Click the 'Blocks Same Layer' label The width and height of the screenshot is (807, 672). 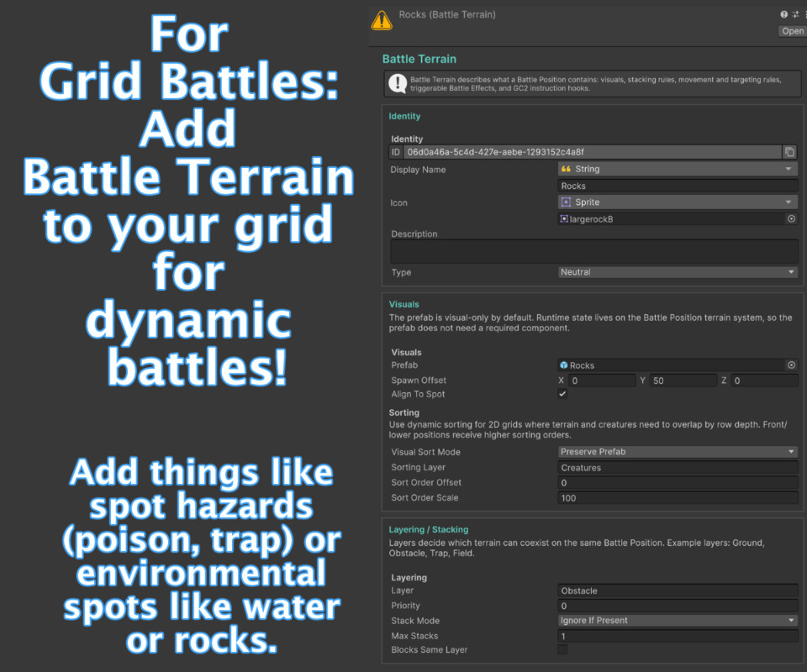(x=430, y=650)
